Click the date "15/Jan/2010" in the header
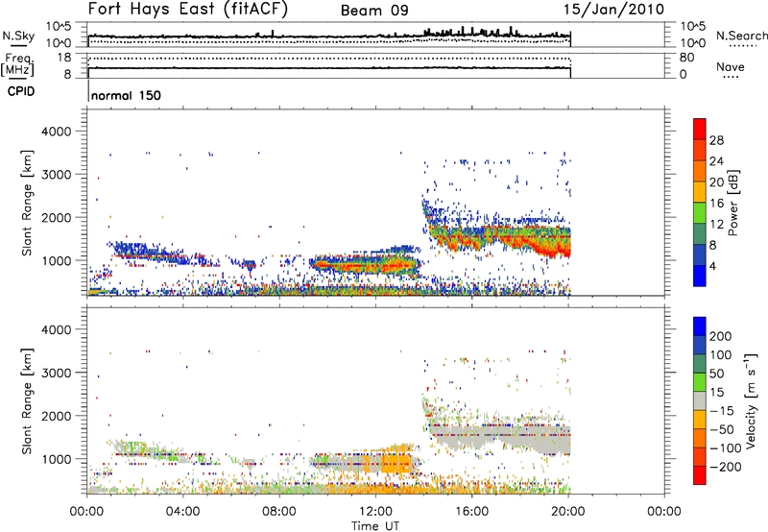The width and height of the screenshot is (768, 532). click(613, 10)
